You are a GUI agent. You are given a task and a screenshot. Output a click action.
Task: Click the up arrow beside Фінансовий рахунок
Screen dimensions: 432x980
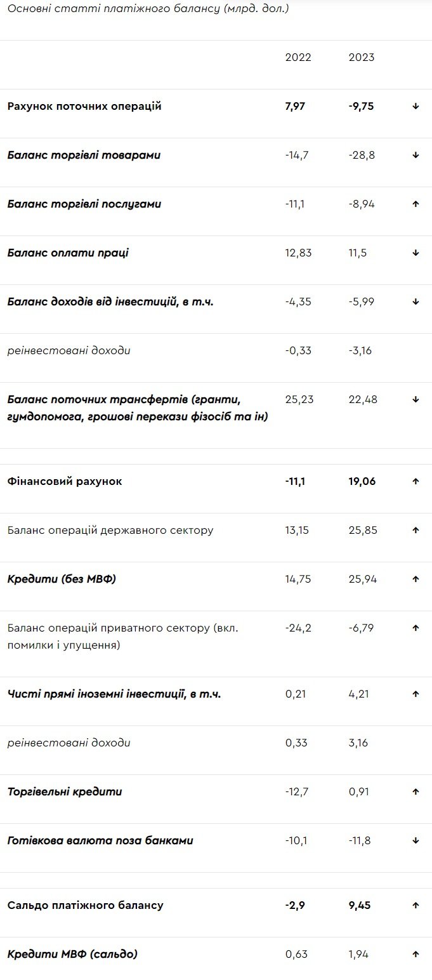(416, 482)
